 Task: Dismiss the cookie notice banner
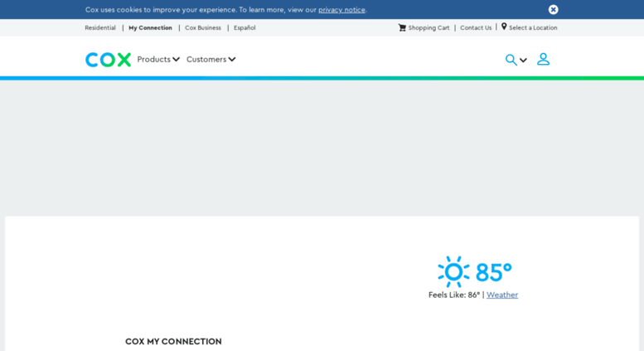tap(553, 9)
